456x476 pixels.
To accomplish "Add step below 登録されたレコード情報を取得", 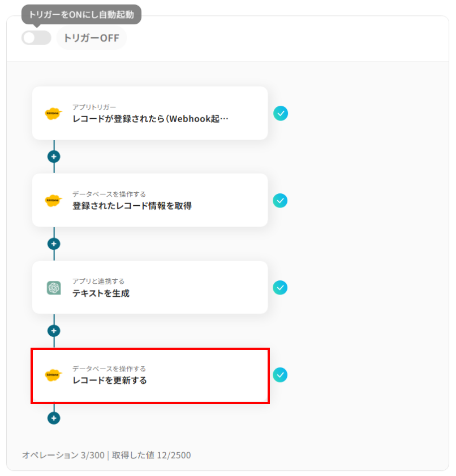I will [54, 244].
